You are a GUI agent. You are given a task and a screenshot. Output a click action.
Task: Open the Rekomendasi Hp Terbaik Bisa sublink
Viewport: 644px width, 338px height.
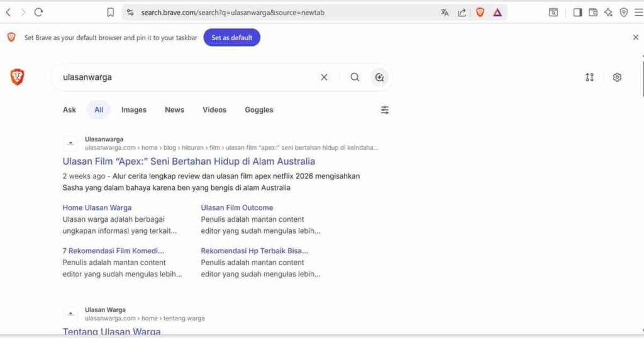click(254, 251)
